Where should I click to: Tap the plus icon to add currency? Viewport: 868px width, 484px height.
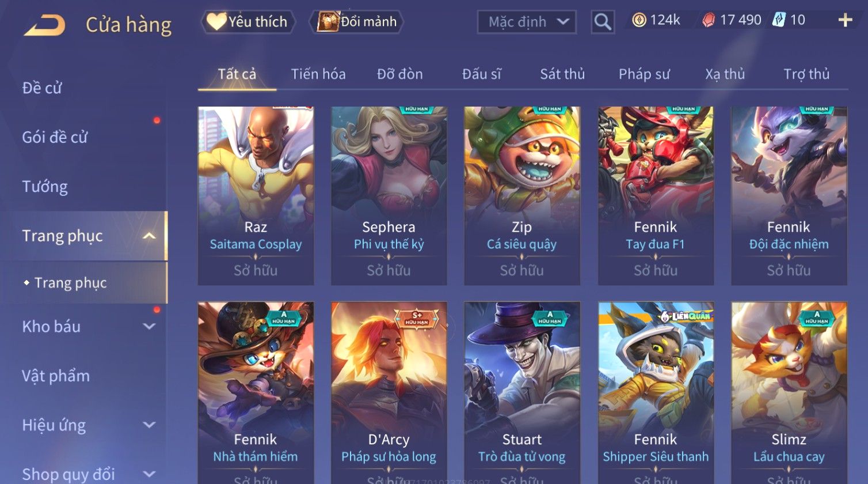845,20
